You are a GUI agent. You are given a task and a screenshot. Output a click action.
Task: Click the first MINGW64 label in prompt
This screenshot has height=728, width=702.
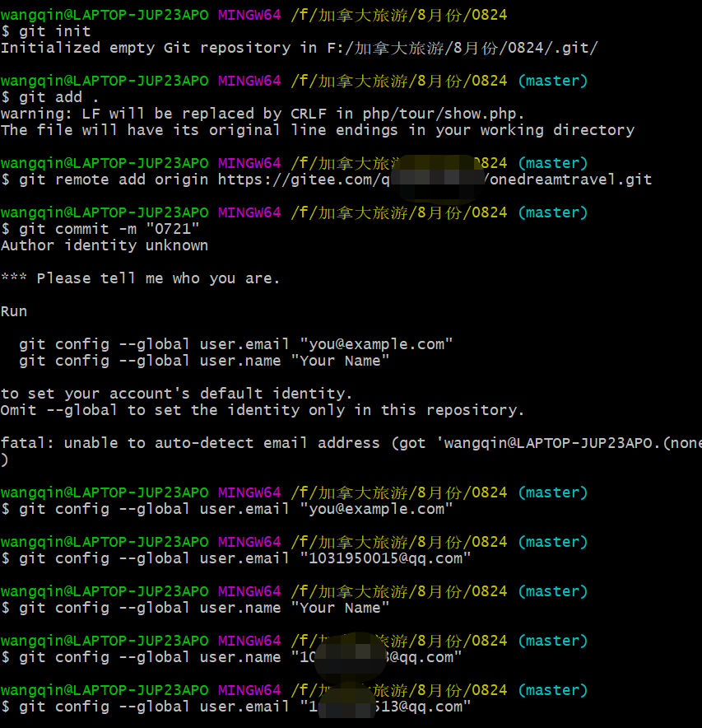249,15
